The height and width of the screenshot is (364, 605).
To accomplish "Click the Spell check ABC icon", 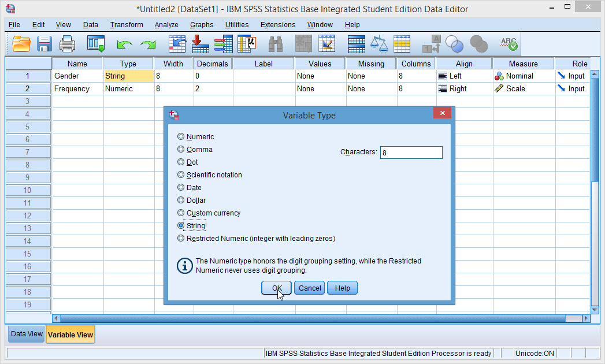I will (509, 44).
